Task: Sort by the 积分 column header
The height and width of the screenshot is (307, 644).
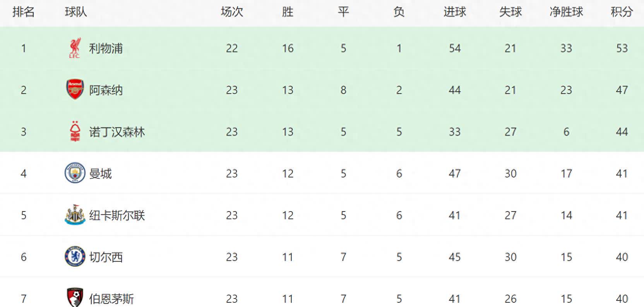Action: pos(622,12)
